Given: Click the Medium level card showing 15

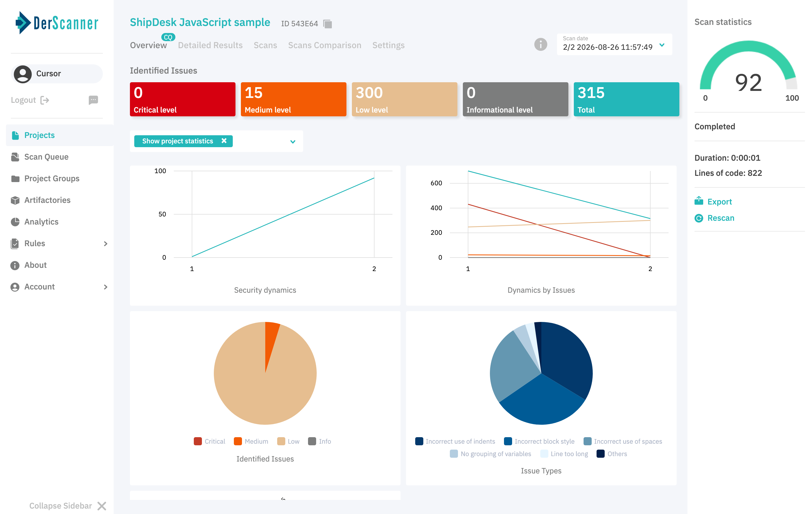Looking at the screenshot, I should pos(293,99).
